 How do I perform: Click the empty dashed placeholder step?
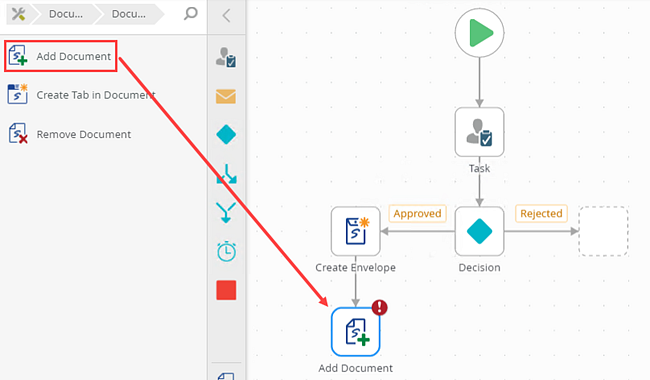[x=604, y=231]
